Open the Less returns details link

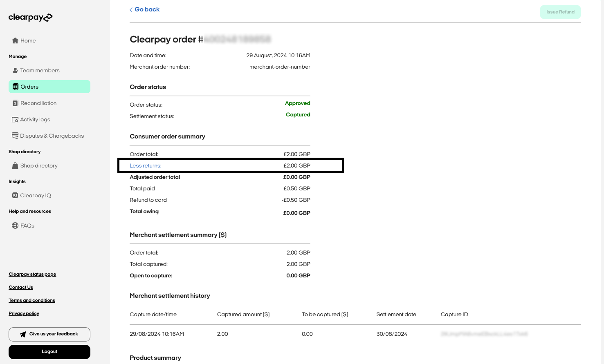(x=145, y=165)
